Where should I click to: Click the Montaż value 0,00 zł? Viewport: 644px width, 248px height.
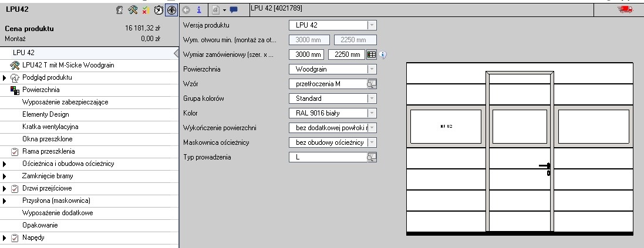(150, 39)
